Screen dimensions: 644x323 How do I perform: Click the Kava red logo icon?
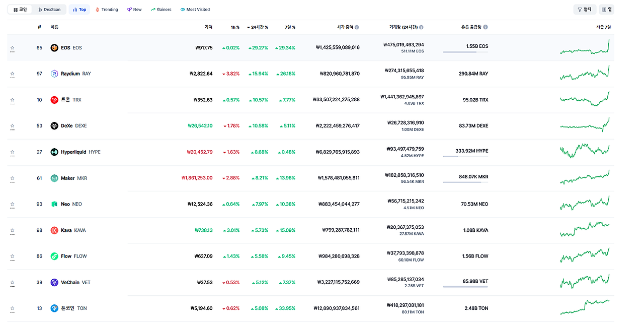(x=54, y=230)
